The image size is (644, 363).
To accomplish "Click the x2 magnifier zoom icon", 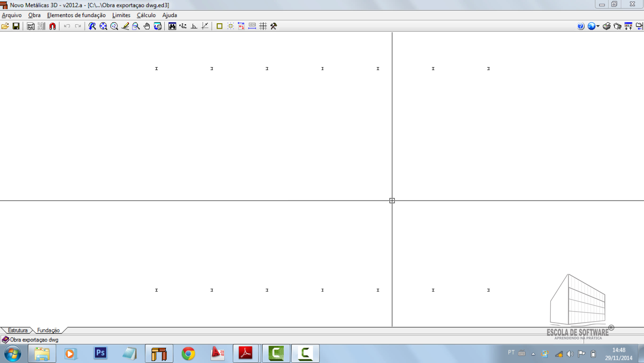I will point(114,26).
